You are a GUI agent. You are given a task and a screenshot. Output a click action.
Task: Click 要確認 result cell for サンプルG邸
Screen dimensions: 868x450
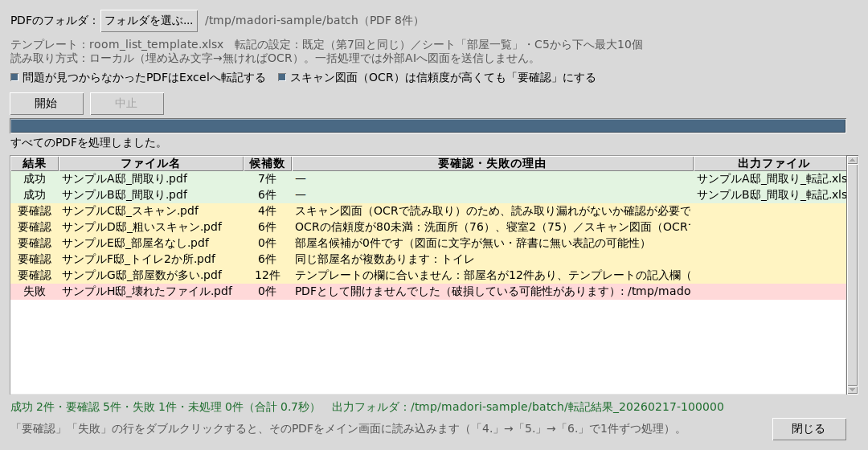[x=35, y=275]
